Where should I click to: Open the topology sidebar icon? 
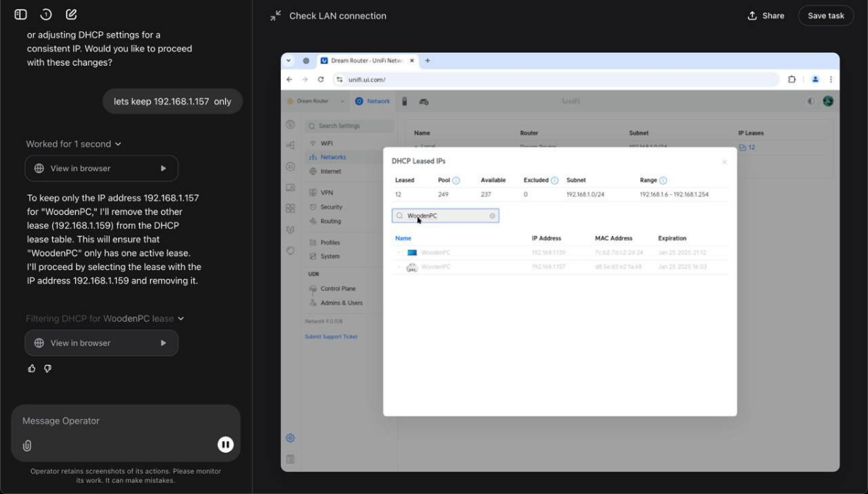pos(290,145)
